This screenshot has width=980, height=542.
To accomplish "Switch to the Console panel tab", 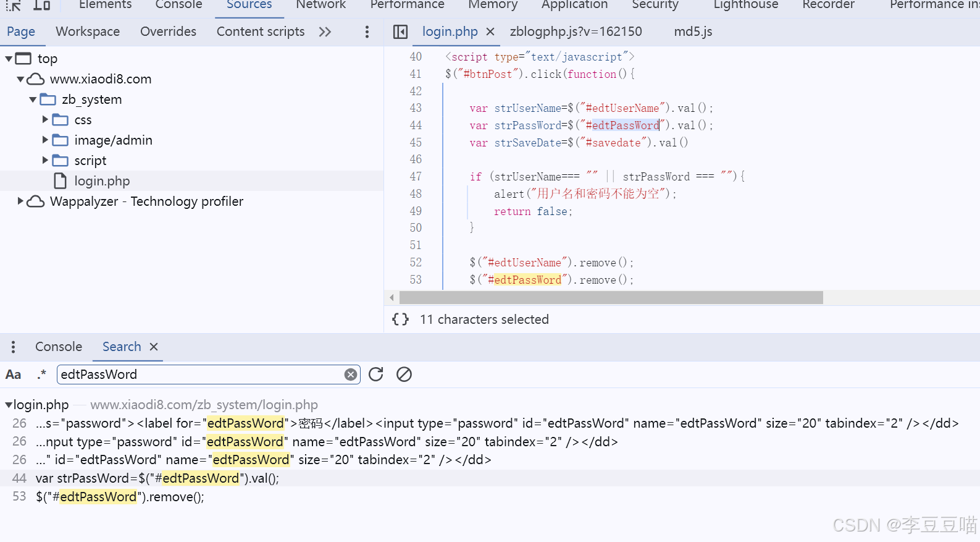I will pos(178,5).
